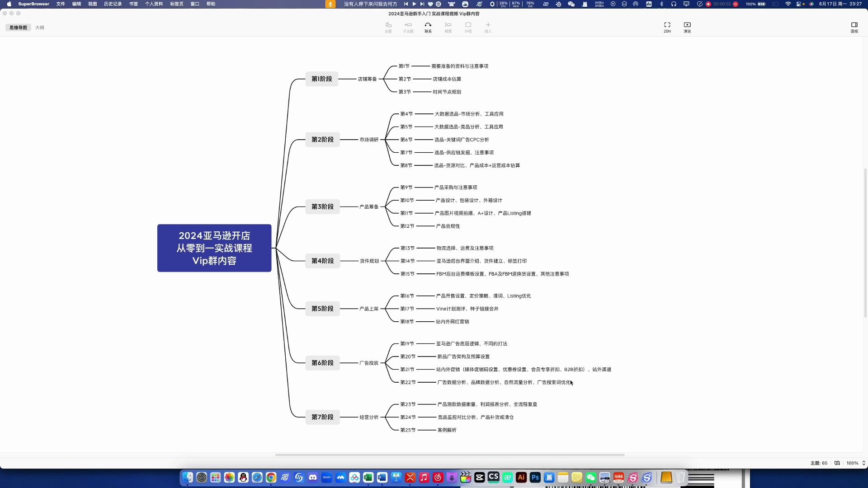Click the 货件规划 subtopic
Image resolution: width=868 pixels, height=488 pixels.
pyautogui.click(x=369, y=261)
